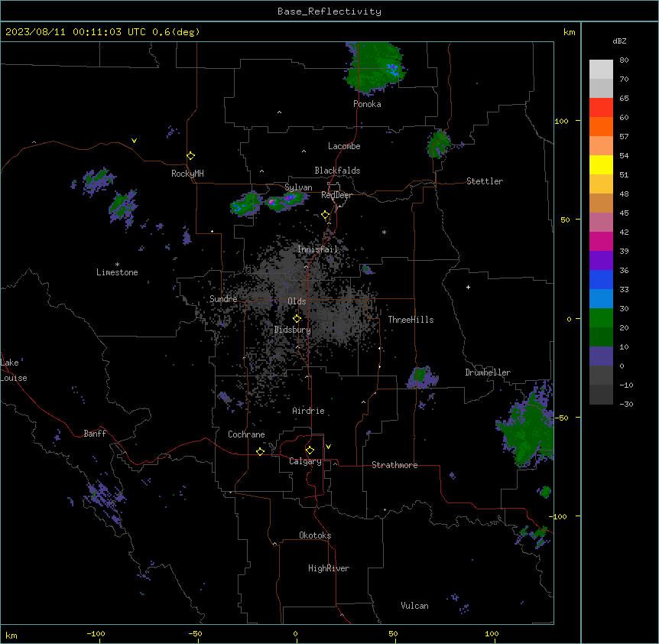Select the yellow diamond marker below Cochrane
The height and width of the screenshot is (644, 659).
(x=260, y=451)
